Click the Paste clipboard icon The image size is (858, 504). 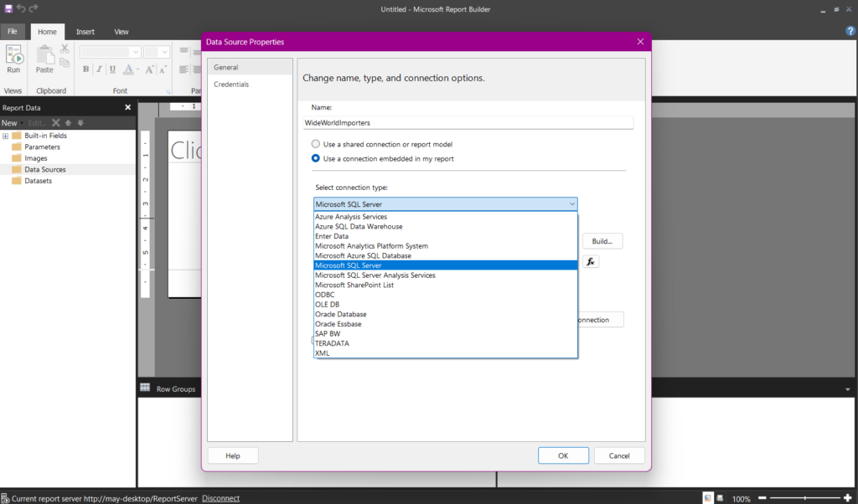[x=45, y=54]
